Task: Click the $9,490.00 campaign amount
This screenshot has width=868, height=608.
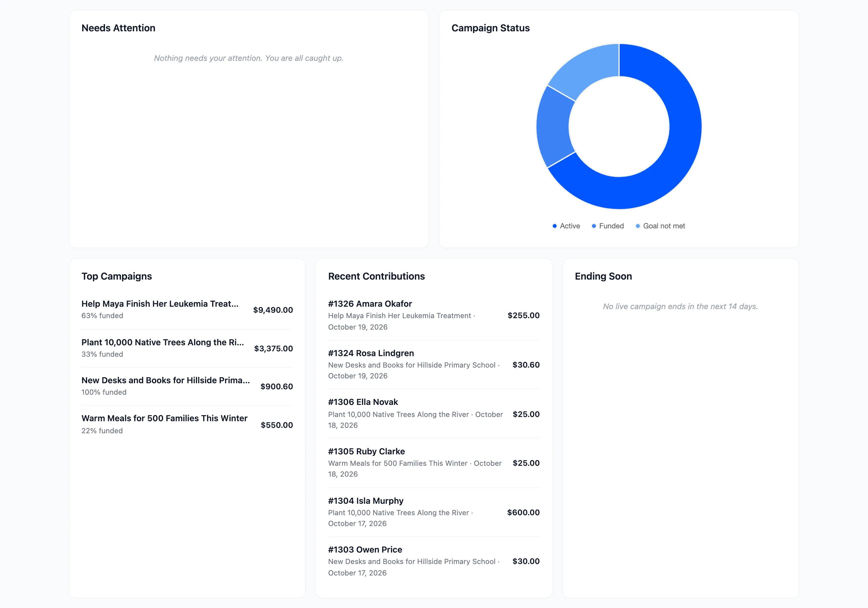Action: pyautogui.click(x=273, y=310)
